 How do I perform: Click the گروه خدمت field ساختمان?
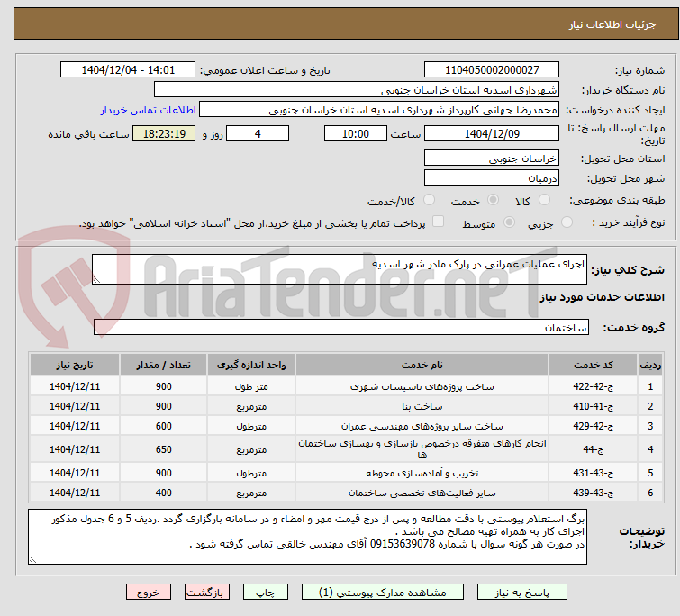tap(340, 327)
